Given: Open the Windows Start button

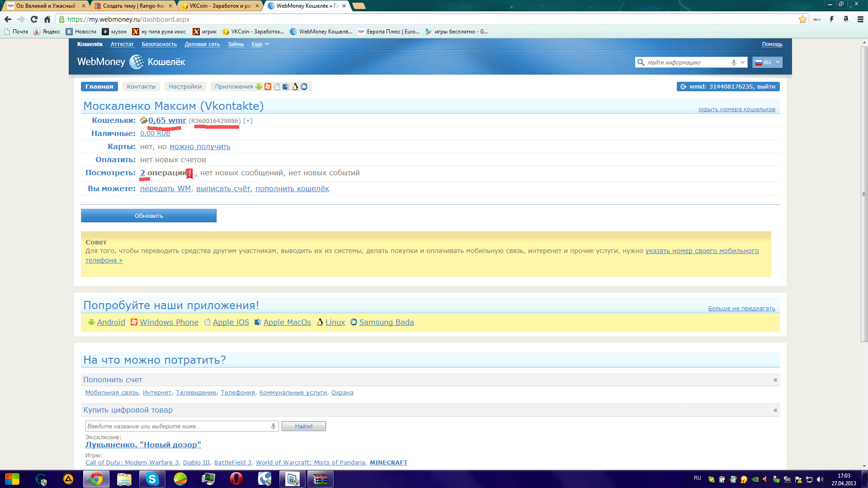Looking at the screenshot, I should [12, 479].
